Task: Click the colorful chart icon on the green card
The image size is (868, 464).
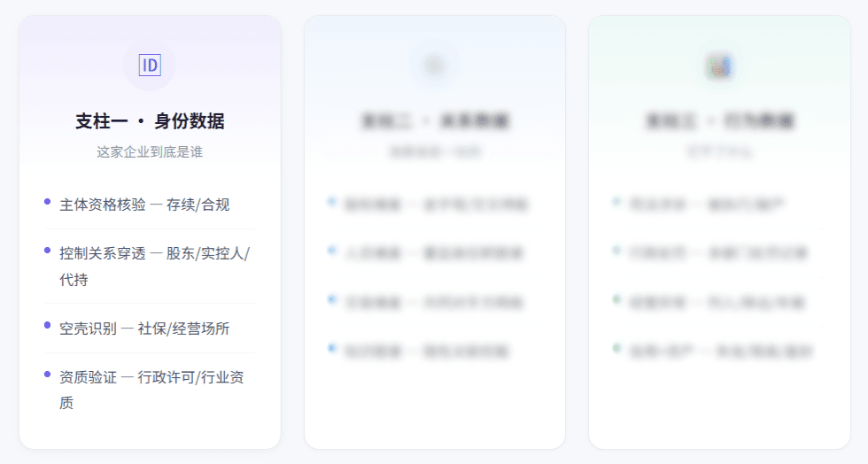Action: 719,66
